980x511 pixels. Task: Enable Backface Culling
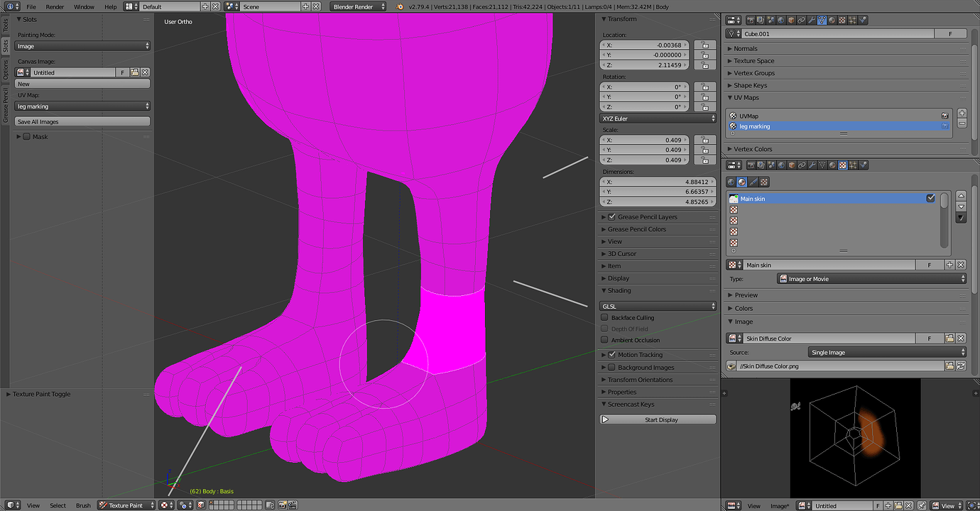605,318
